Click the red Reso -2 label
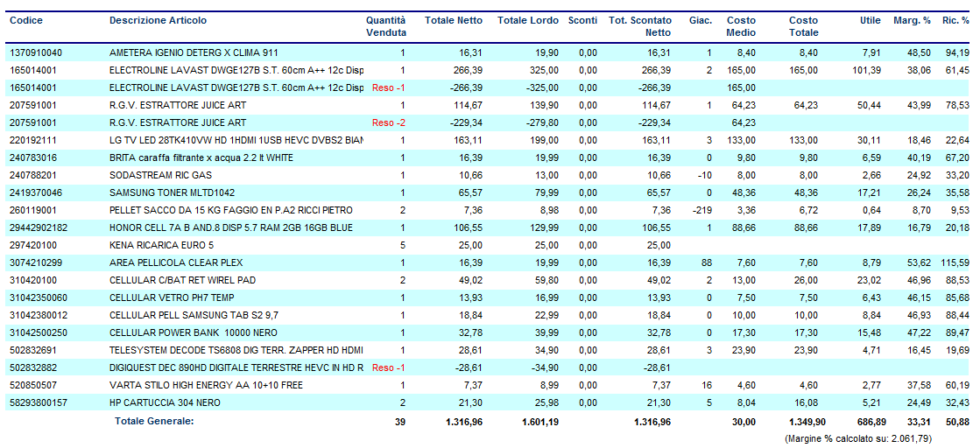The image size is (980, 448). (x=389, y=122)
